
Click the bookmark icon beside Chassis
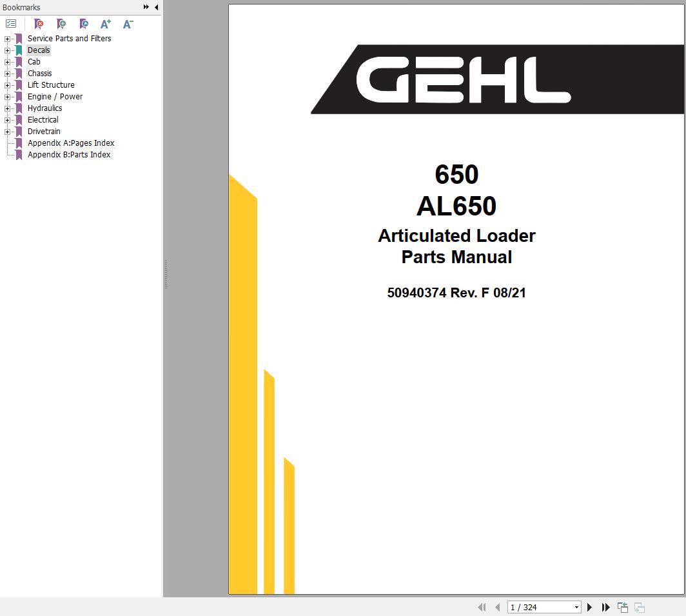click(19, 74)
